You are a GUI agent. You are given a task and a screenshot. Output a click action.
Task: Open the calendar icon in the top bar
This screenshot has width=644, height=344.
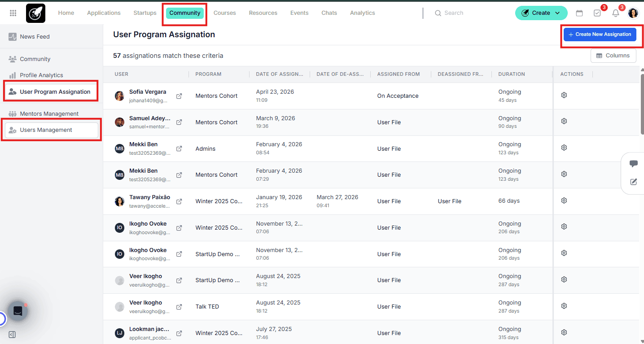click(579, 13)
